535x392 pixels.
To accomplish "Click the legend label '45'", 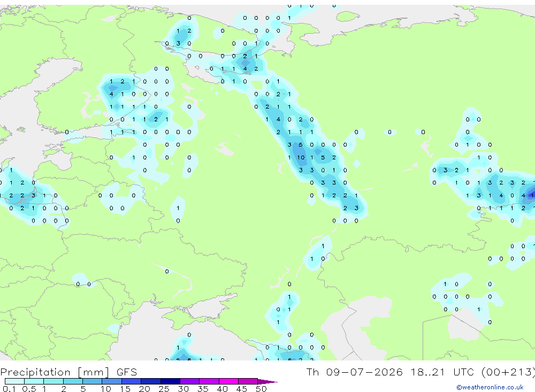I will click(x=242, y=389).
